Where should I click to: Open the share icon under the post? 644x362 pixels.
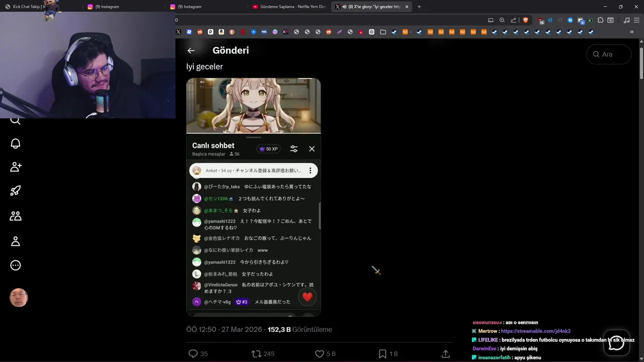(x=445, y=354)
